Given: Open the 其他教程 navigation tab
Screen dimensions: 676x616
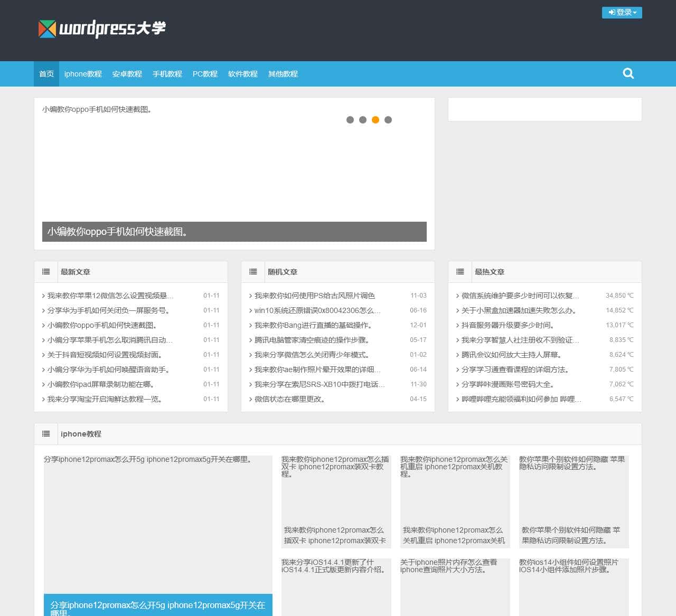Looking at the screenshot, I should point(283,74).
